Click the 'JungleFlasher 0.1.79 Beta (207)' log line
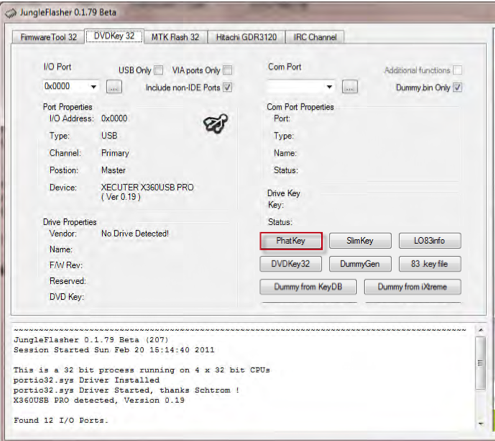 [x=91, y=340]
